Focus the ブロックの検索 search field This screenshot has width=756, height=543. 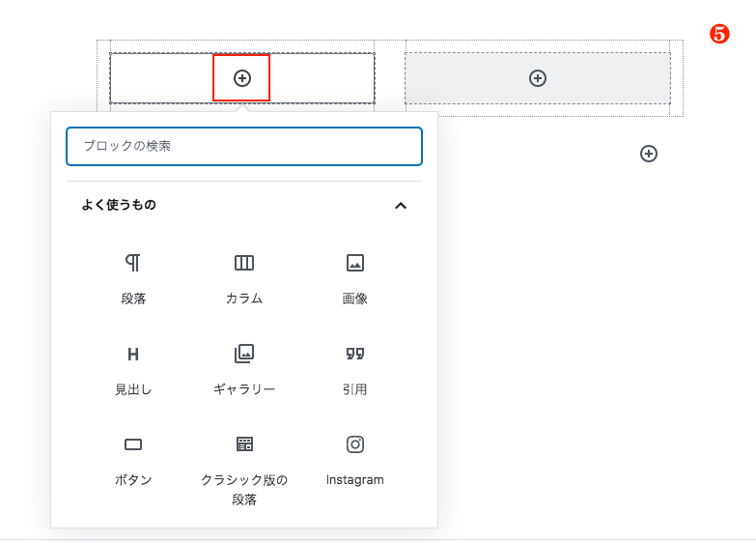244,146
